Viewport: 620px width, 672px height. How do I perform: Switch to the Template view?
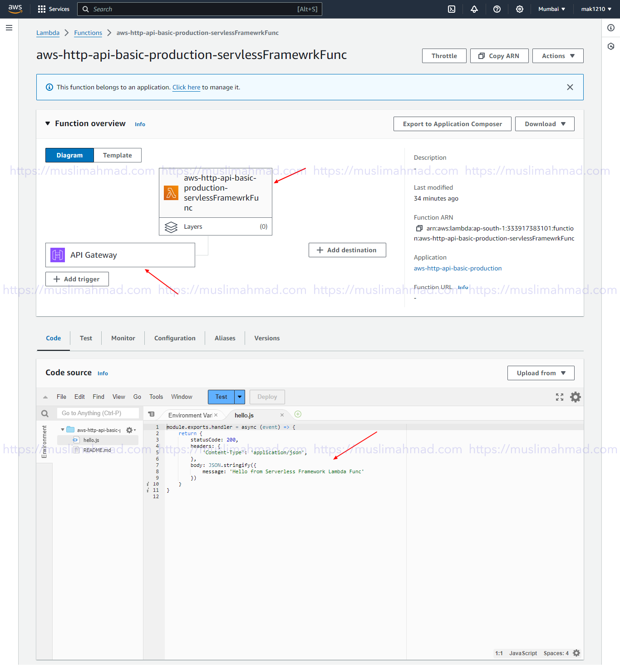[118, 155]
